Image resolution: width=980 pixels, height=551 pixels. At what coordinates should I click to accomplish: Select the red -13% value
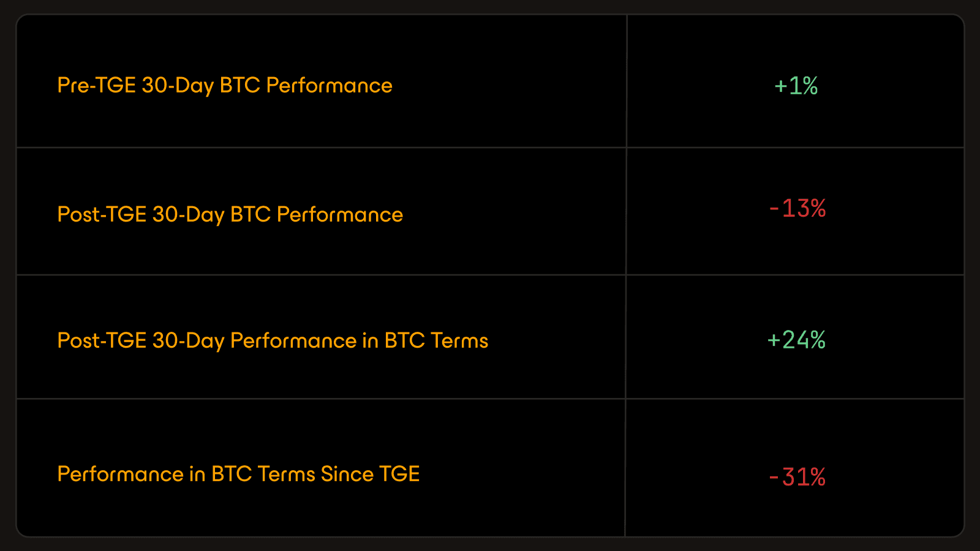coord(797,209)
